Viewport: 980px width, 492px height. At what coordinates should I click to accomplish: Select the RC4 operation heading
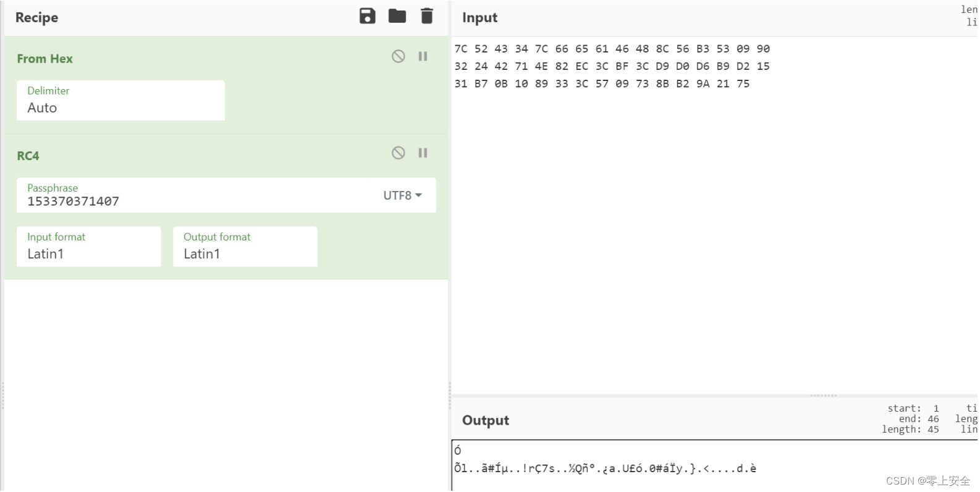coord(28,156)
